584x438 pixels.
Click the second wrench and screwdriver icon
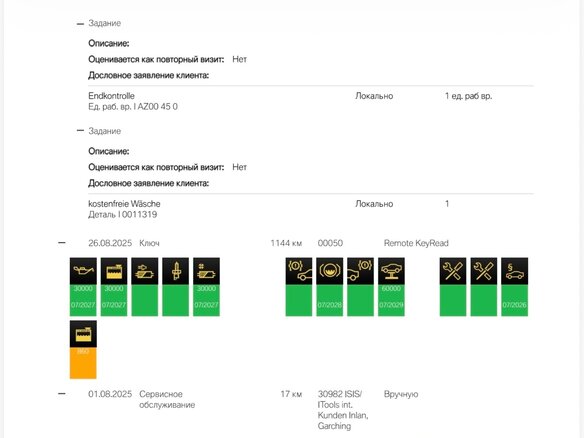pos(484,271)
